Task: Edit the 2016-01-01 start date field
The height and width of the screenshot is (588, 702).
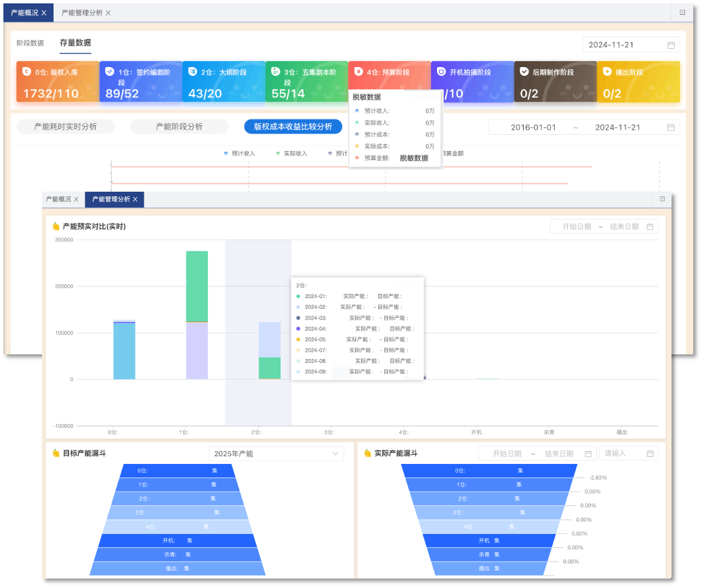Action: coord(533,127)
